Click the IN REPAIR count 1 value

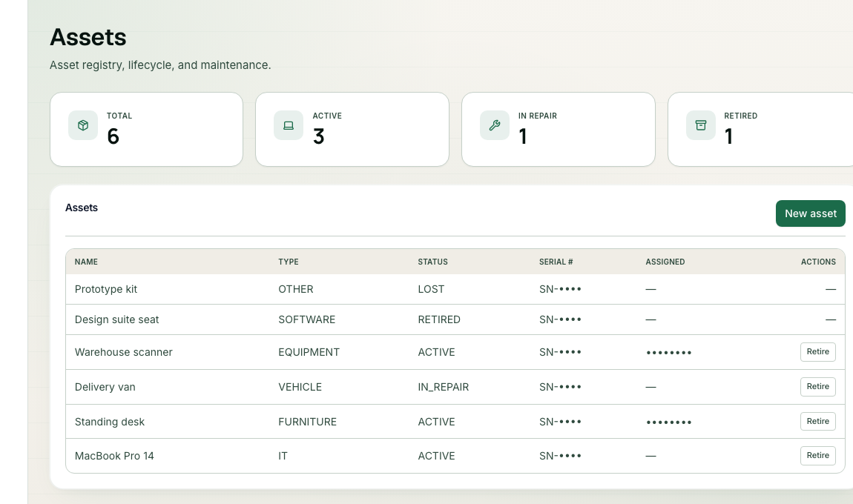pos(523,136)
